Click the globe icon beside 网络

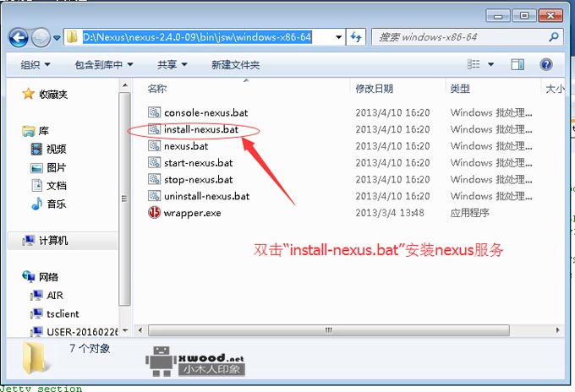28,276
